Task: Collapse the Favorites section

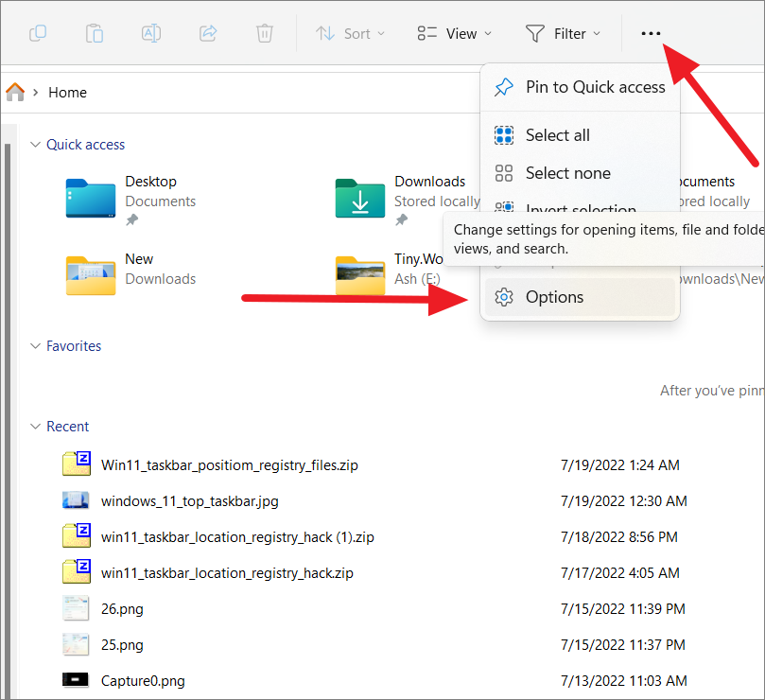Action: (35, 345)
